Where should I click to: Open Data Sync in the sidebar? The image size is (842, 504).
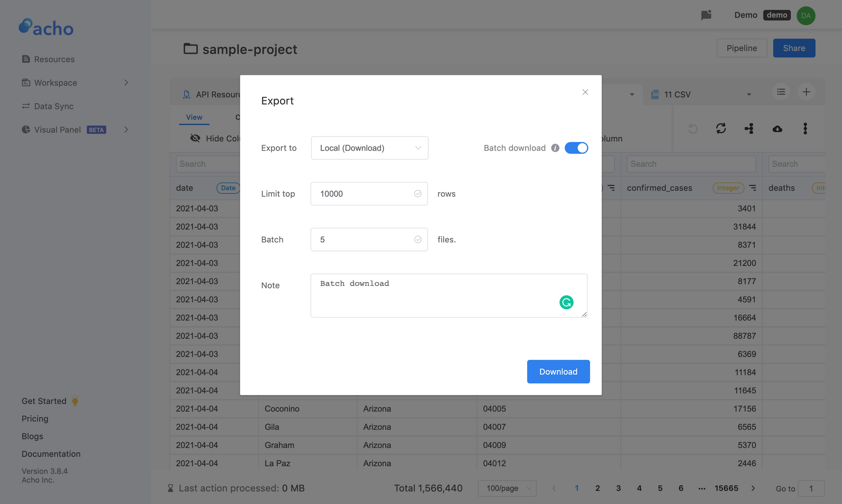[48, 107]
